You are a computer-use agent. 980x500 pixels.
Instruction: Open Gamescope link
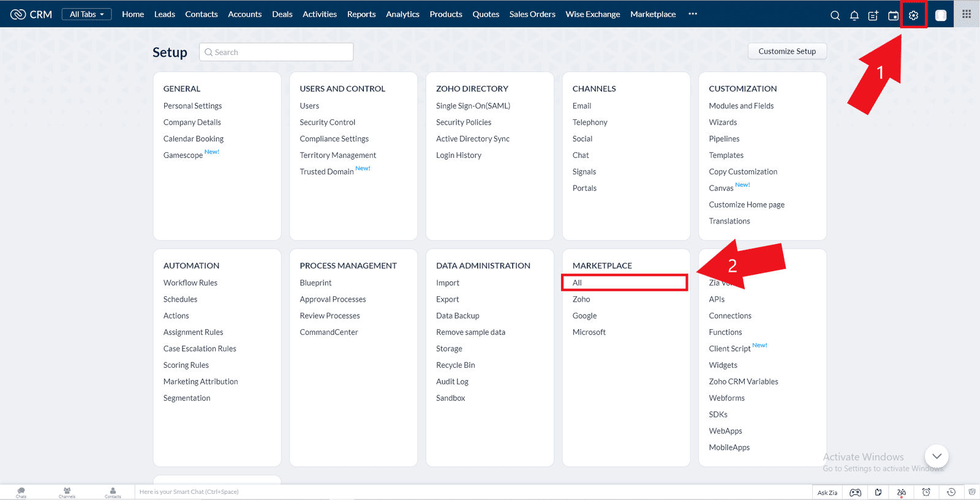pos(183,155)
